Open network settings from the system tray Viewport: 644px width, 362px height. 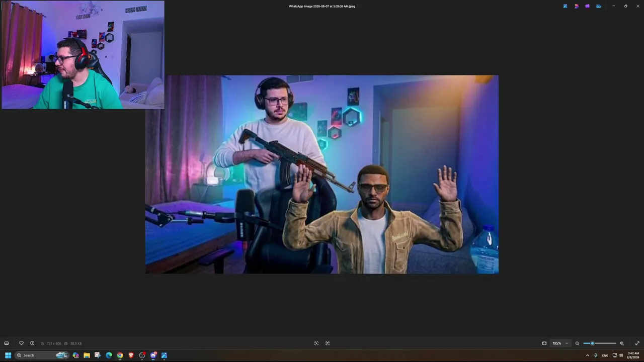pyautogui.click(x=614, y=355)
